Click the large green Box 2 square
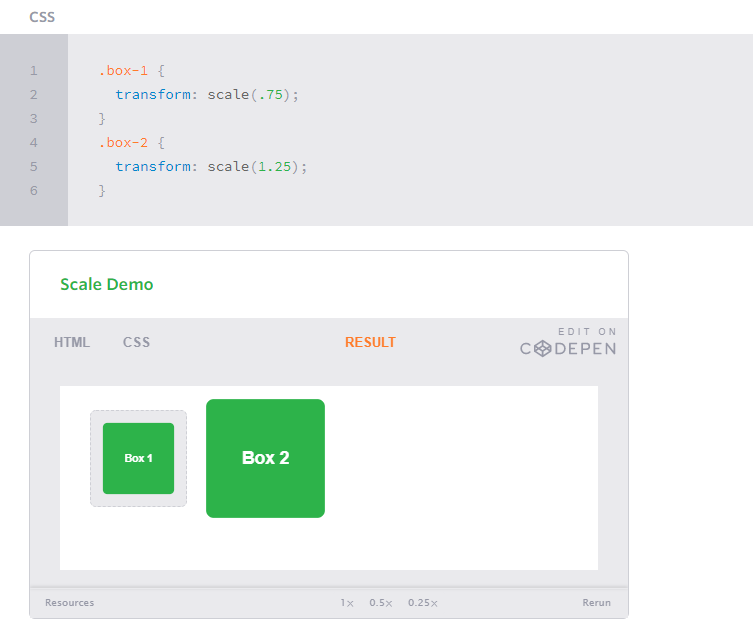This screenshot has height=628, width=753. click(265, 458)
